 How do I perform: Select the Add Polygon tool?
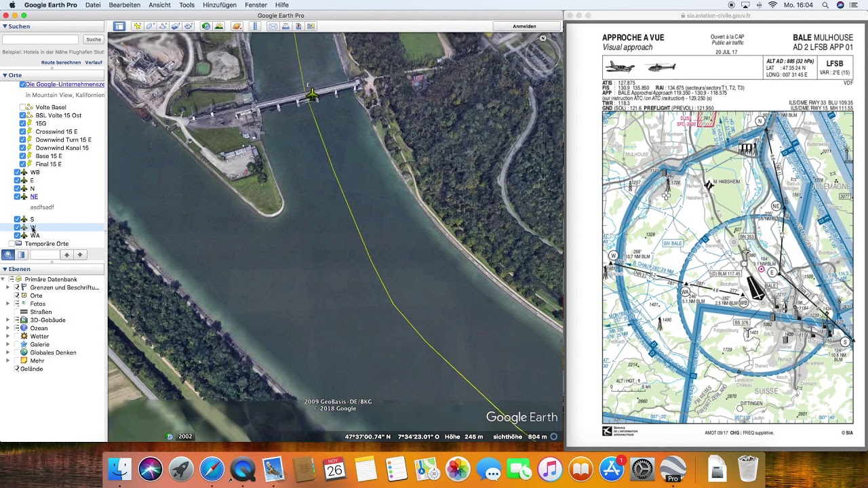pos(151,26)
